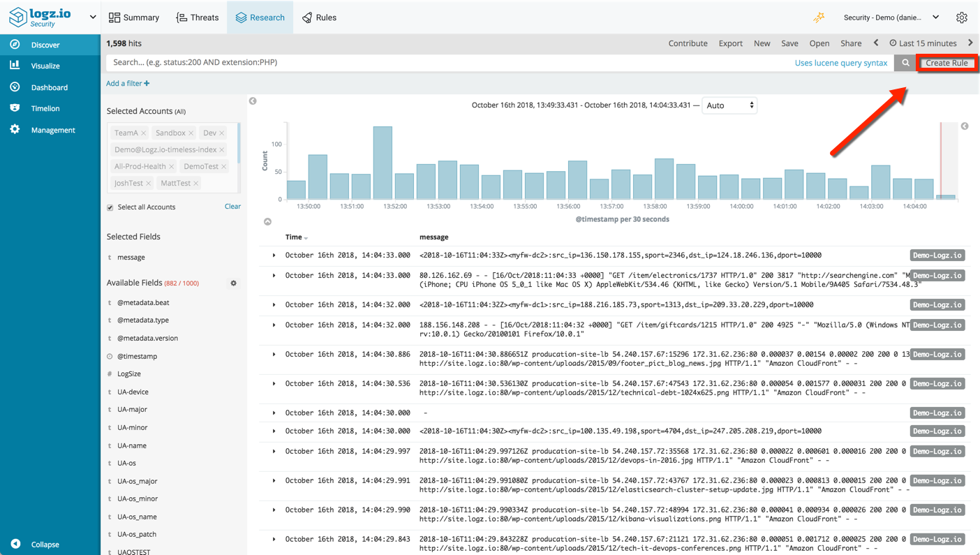Screen dimensions: 980x555
Task: Switch to the Summary tab
Action: point(134,17)
